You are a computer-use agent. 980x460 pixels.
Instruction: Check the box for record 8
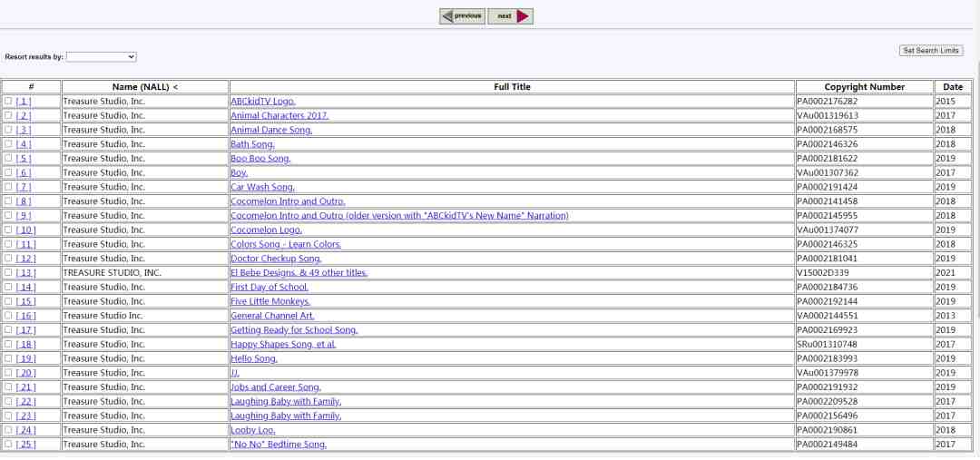8,201
